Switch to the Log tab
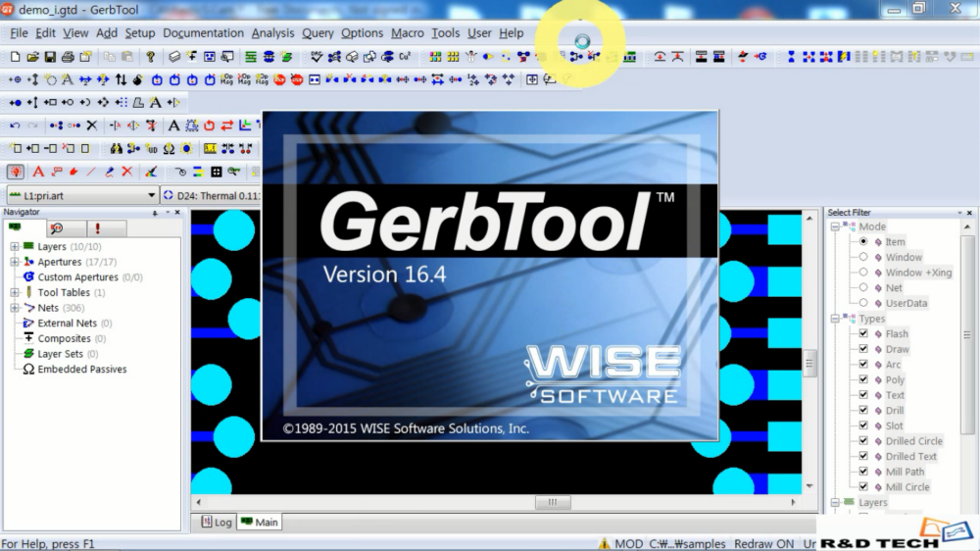Screen dimensions: 980x551 tap(217, 523)
